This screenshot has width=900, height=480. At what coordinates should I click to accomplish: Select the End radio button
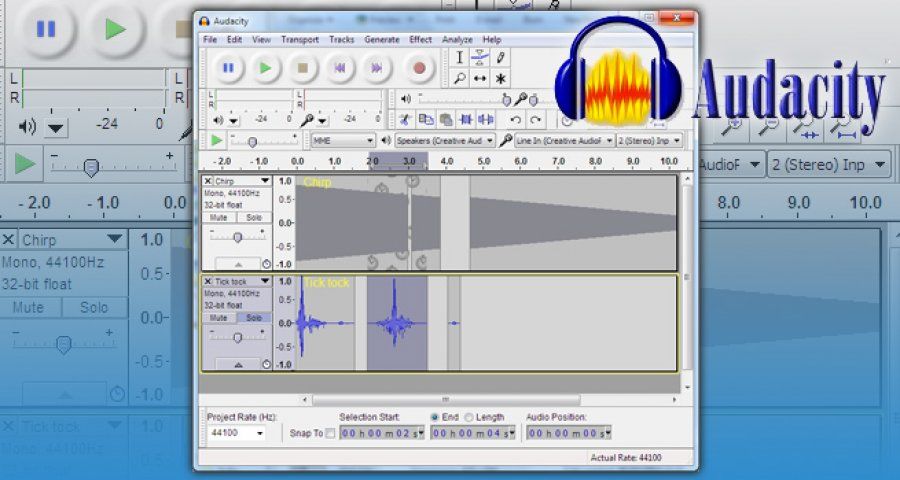[x=435, y=417]
